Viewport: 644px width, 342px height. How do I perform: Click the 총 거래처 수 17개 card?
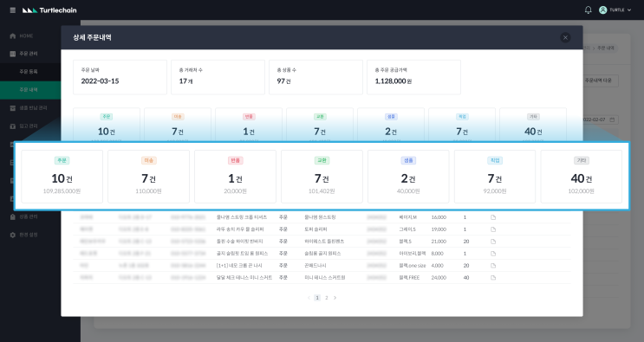click(x=218, y=77)
